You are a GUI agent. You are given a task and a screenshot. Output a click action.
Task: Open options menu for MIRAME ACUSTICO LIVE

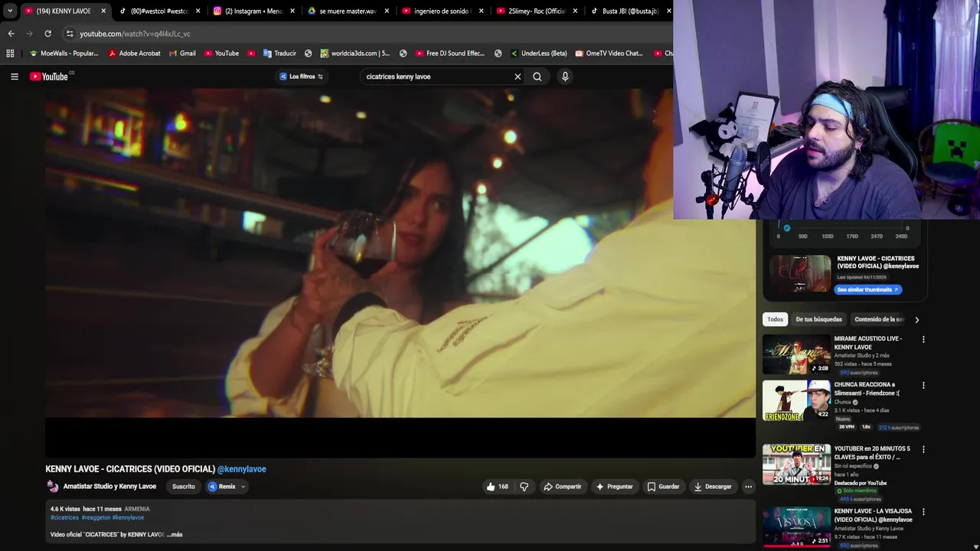coord(923,339)
